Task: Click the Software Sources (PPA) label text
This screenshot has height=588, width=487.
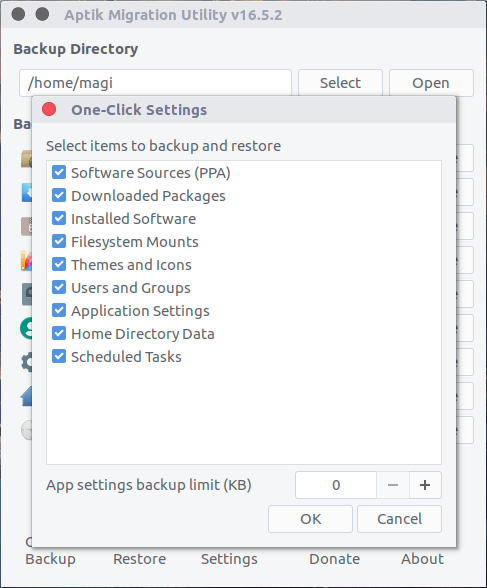Action: [151, 173]
